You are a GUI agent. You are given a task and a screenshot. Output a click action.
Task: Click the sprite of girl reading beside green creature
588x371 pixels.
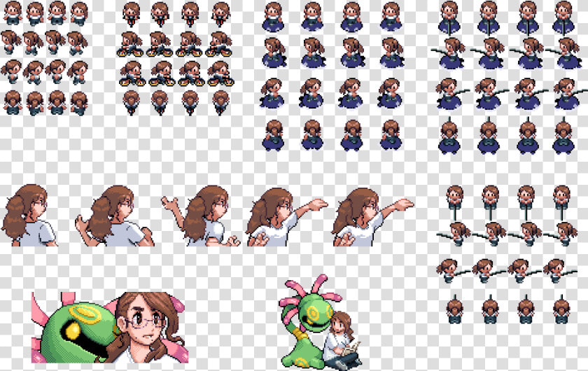(321, 322)
